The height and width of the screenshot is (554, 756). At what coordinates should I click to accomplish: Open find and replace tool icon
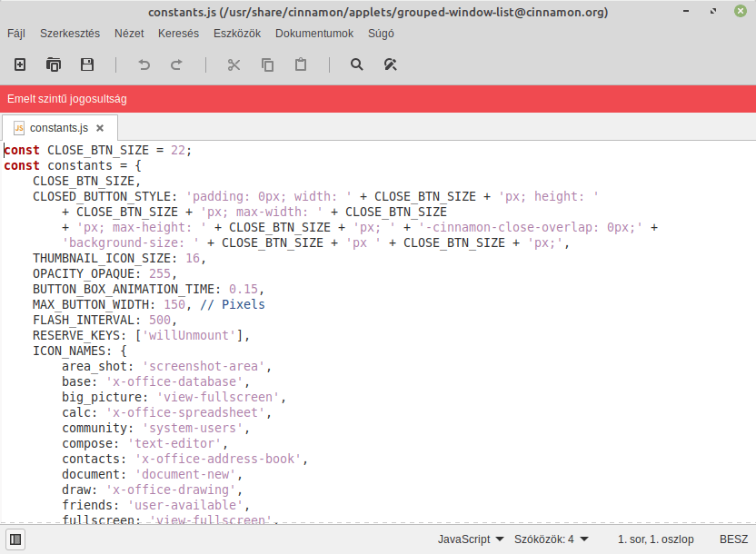click(391, 64)
